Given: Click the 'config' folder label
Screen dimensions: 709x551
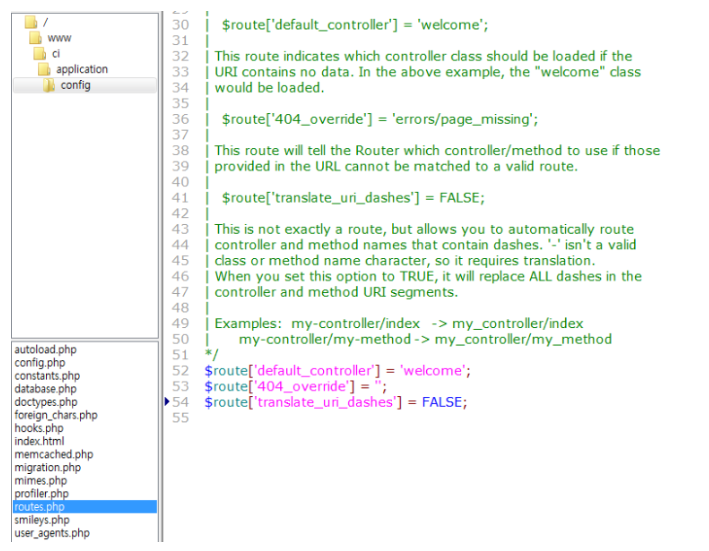Looking at the screenshot, I should point(76,85).
